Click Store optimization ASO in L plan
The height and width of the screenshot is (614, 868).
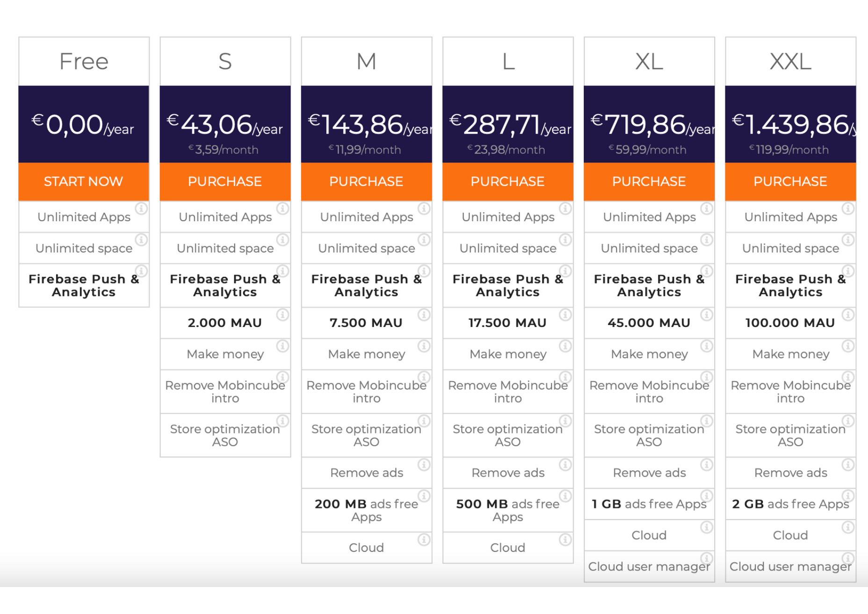pos(508,435)
